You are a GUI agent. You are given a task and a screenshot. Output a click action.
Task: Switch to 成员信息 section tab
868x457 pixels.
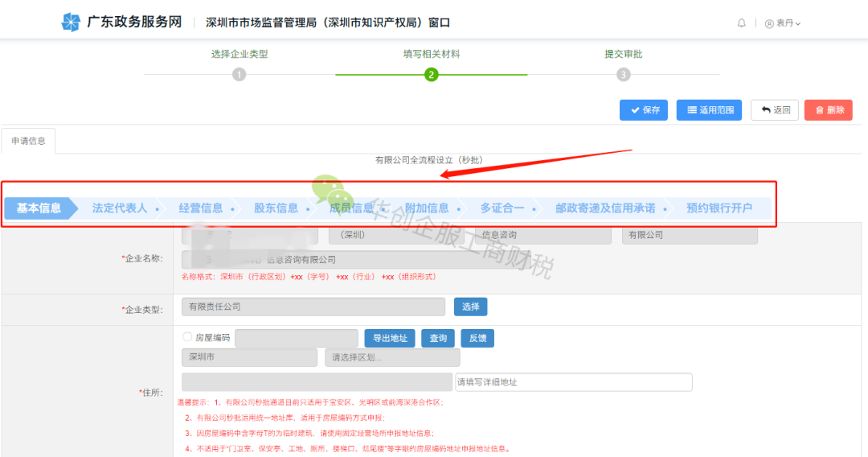click(x=351, y=208)
